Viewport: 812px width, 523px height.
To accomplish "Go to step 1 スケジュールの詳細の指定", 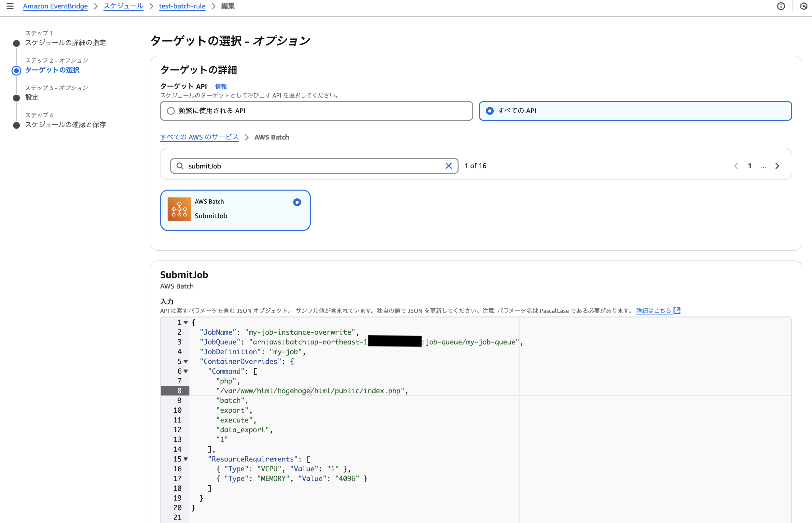I will (x=65, y=43).
